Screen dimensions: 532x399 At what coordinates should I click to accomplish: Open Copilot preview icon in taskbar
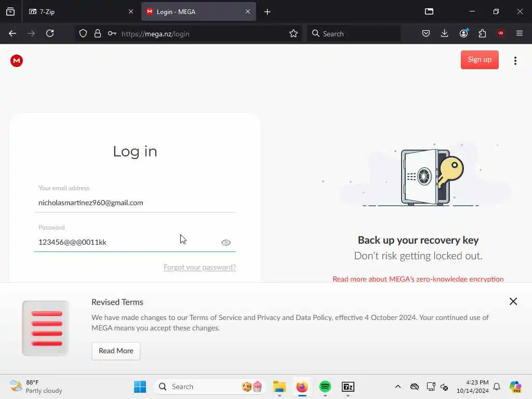515,387
